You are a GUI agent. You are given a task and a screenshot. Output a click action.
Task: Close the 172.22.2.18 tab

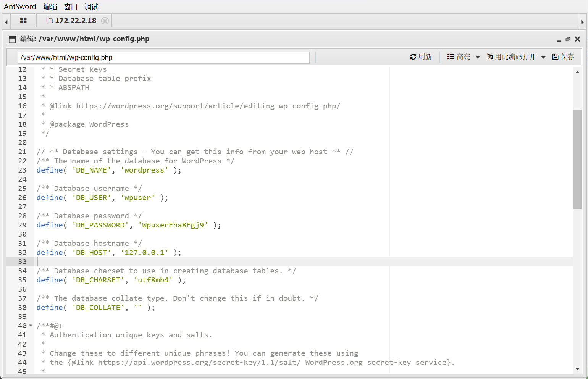(x=105, y=21)
